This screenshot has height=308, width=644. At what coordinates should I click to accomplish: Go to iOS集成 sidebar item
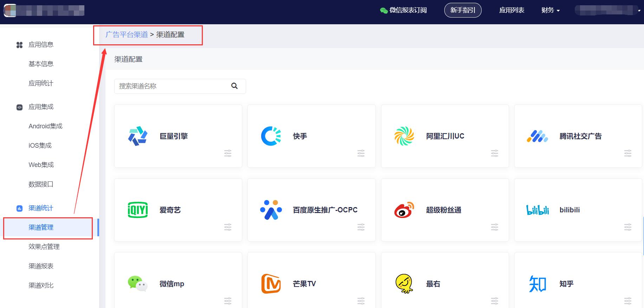pos(40,146)
